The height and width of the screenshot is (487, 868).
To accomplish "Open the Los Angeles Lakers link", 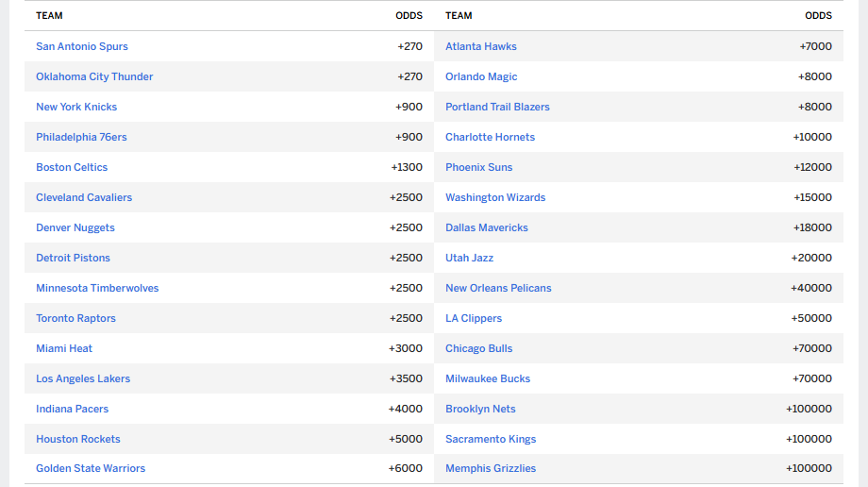I will (83, 378).
